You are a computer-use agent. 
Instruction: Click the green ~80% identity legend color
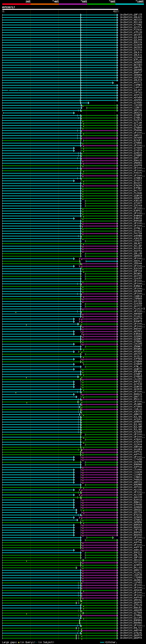pyautogui.click(x=101, y=4)
